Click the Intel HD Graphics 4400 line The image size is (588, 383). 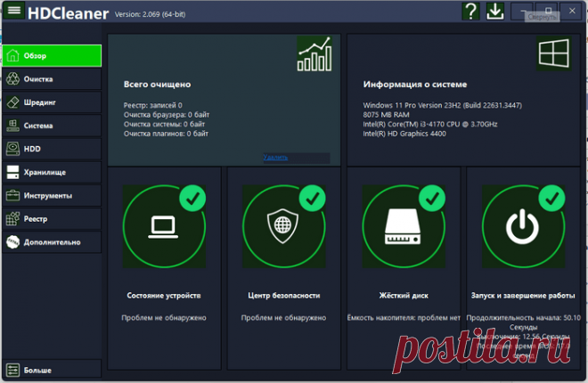404,134
